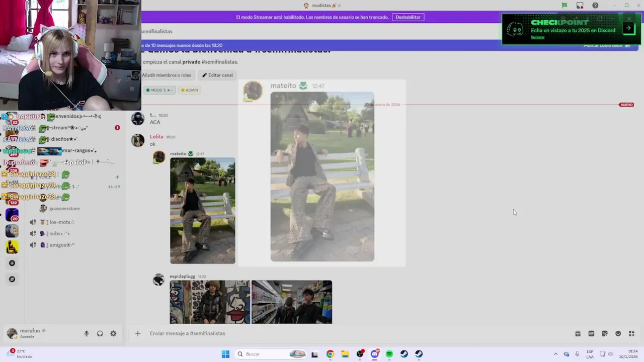This screenshot has height=362, width=644.
Task: Select the yellow wheelchair server icon
Action: (12, 247)
